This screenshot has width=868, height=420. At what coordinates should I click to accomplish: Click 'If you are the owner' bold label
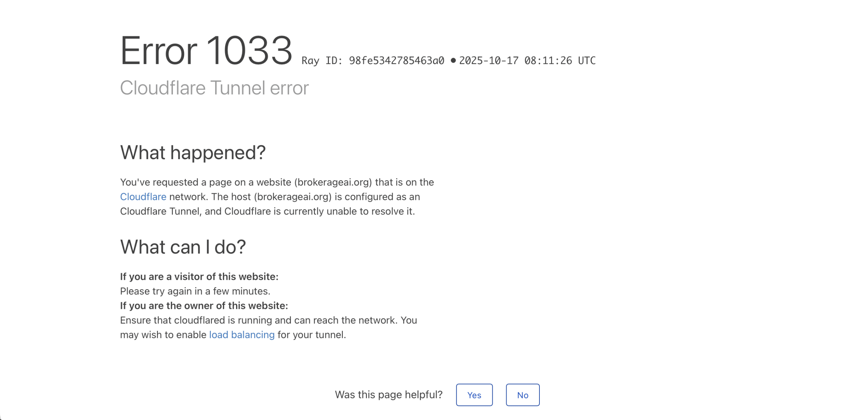204,306
